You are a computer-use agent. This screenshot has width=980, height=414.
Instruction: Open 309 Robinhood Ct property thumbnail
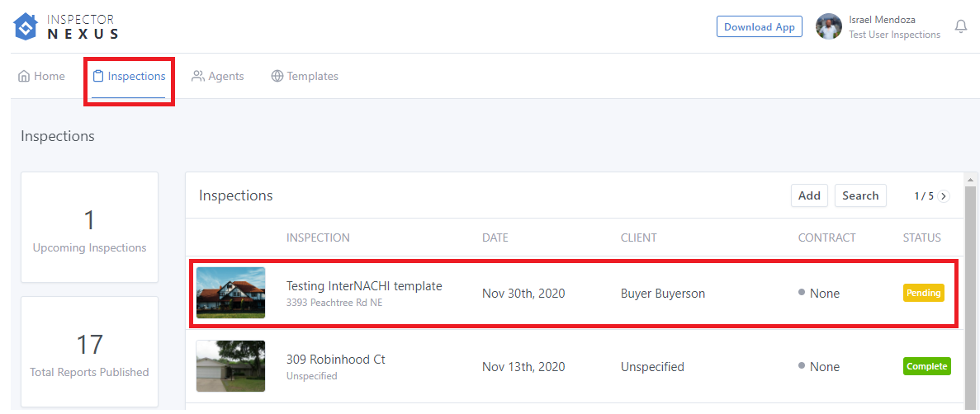click(230, 366)
